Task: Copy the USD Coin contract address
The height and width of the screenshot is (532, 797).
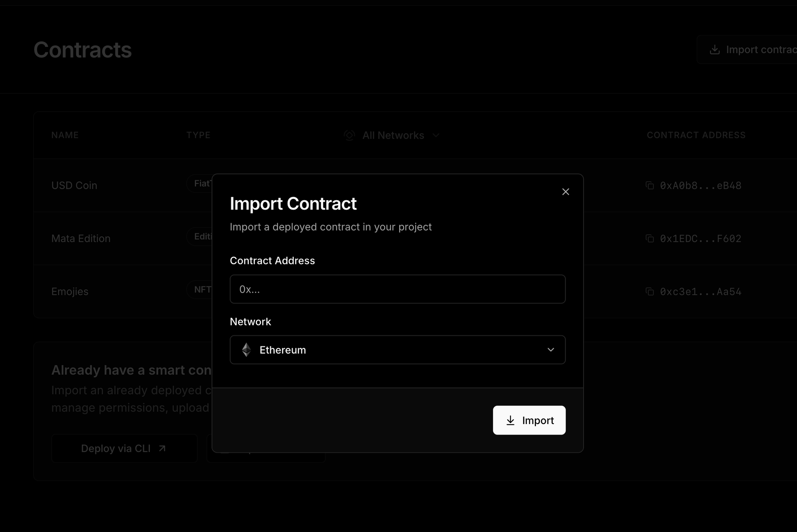Action: click(x=650, y=186)
